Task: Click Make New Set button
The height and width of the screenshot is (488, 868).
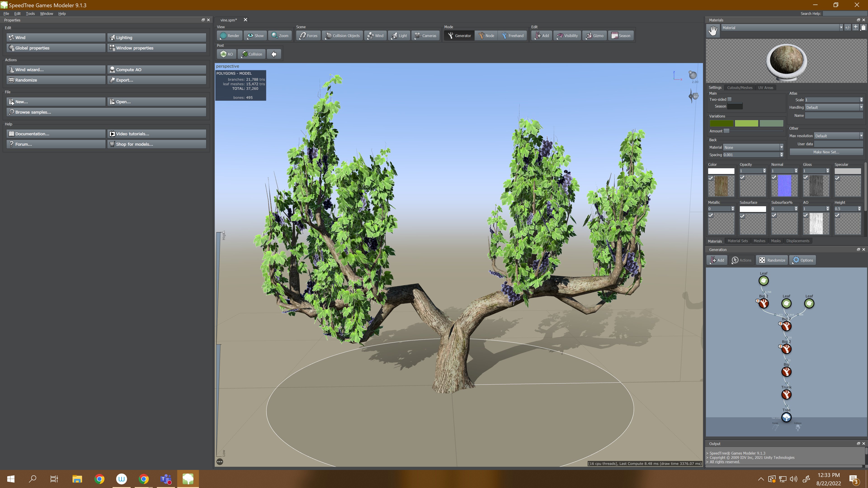Action: 826,152
